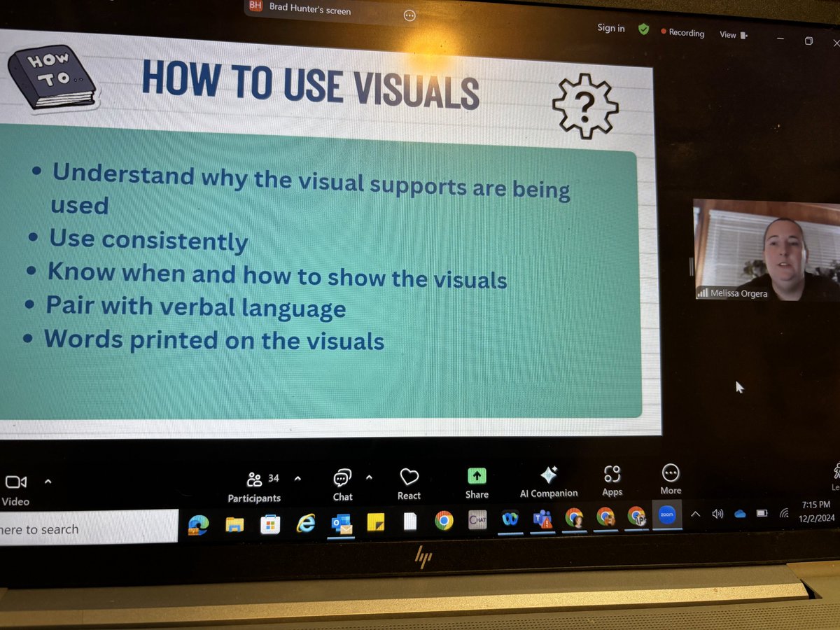Viewport: 840px width, 630px height.
Task: Click the gear question mark graphic on slide
Action: coord(585,106)
